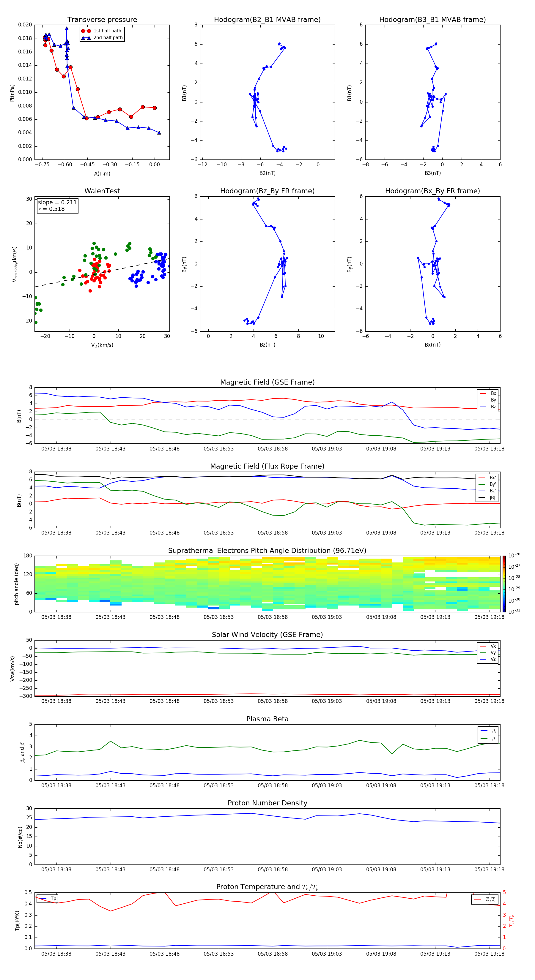Click the 'Magnetic Field (GSE Frame)' title
The width and height of the screenshot is (535, 980).
point(267,382)
